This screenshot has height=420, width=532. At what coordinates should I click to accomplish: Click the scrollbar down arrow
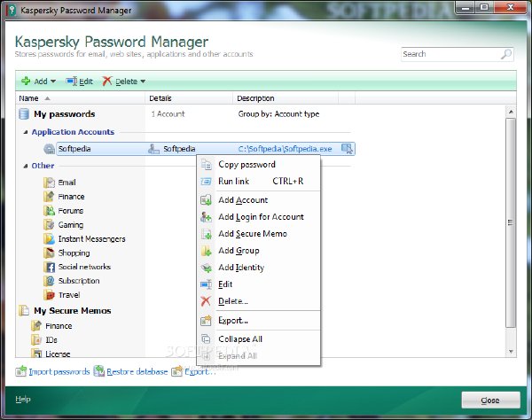click(511, 352)
